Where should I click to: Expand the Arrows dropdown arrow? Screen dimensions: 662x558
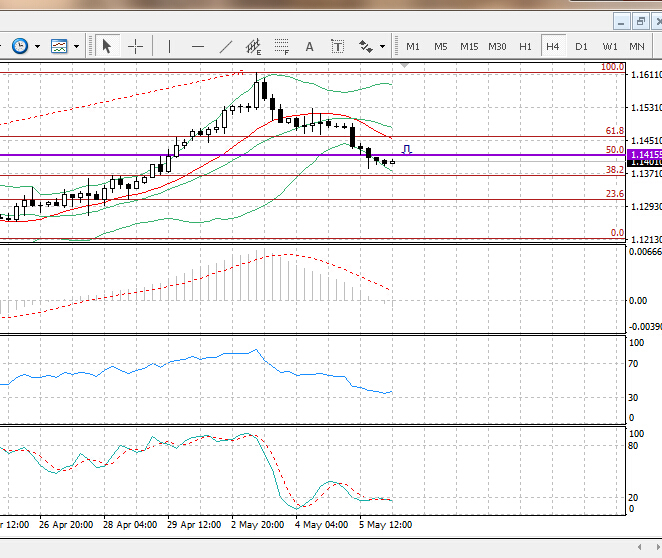(x=383, y=46)
